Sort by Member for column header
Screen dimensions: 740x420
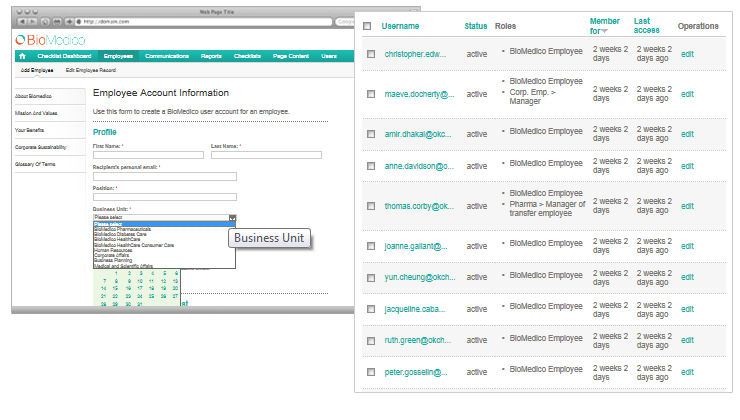[x=604, y=26]
